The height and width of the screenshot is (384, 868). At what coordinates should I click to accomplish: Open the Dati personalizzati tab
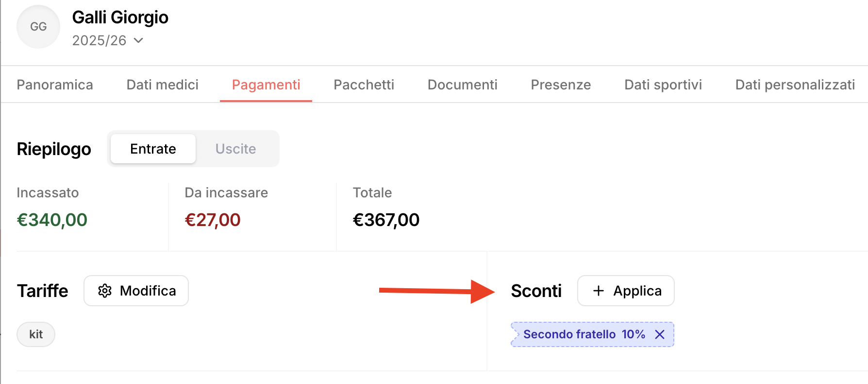click(x=795, y=85)
